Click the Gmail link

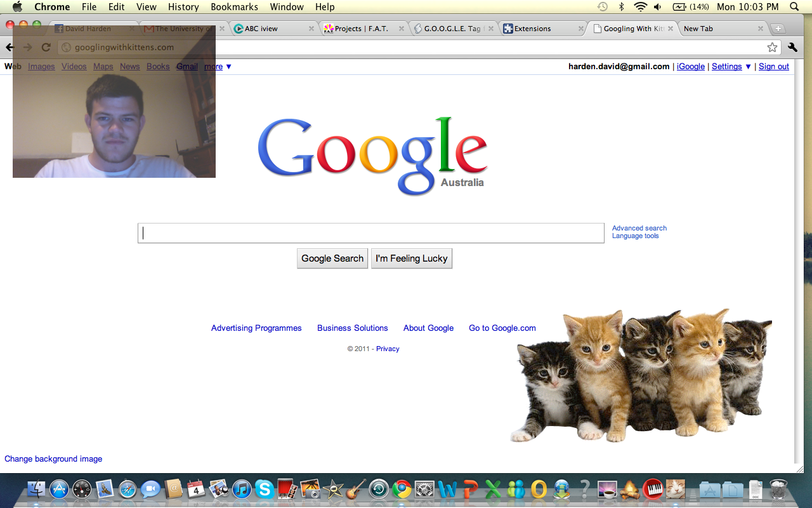[x=187, y=67]
